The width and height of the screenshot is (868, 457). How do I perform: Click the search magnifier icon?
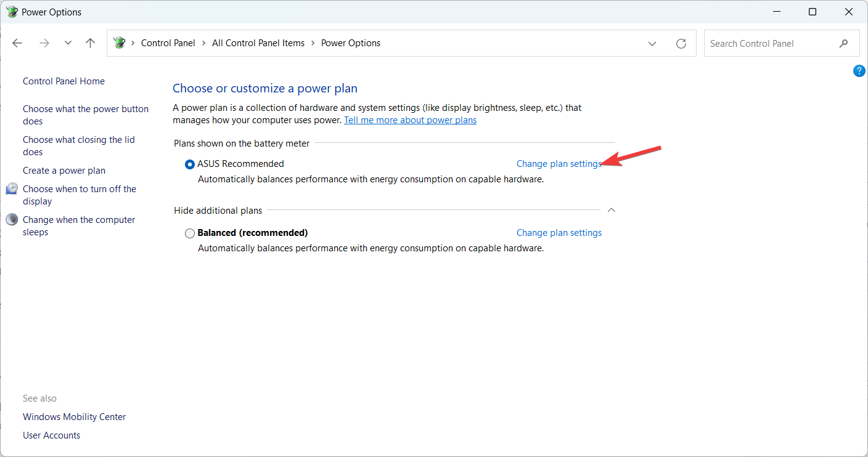[844, 43]
